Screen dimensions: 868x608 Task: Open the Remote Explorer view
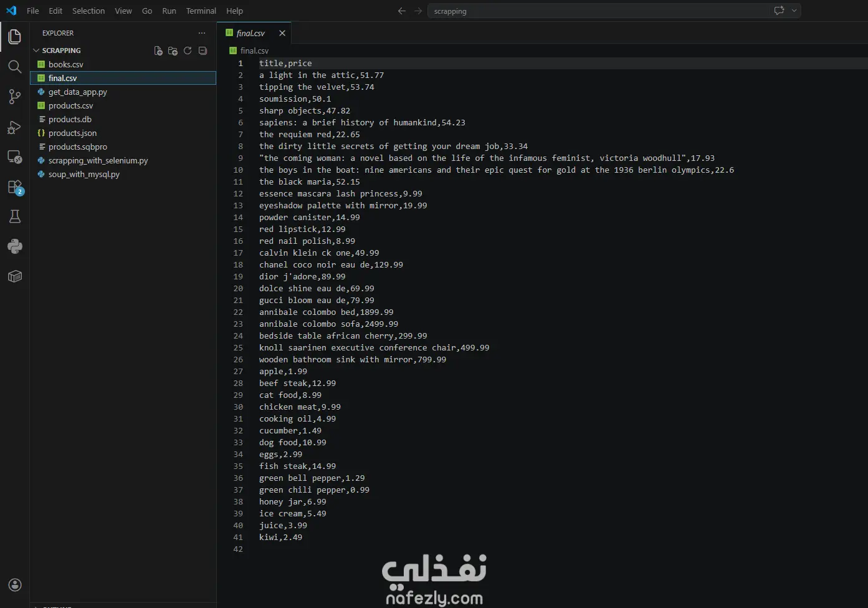pos(14,157)
